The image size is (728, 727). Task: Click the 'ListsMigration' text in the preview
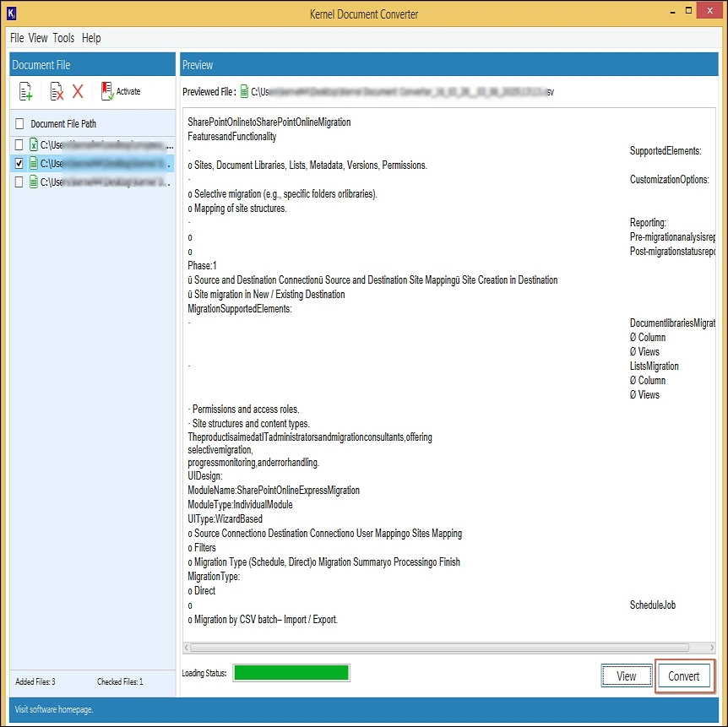point(655,366)
